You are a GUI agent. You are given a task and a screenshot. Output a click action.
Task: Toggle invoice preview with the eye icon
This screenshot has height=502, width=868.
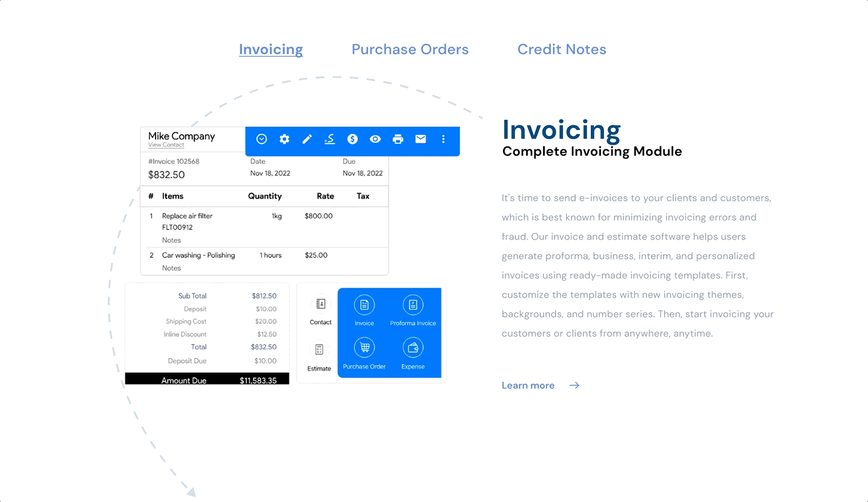click(x=375, y=139)
